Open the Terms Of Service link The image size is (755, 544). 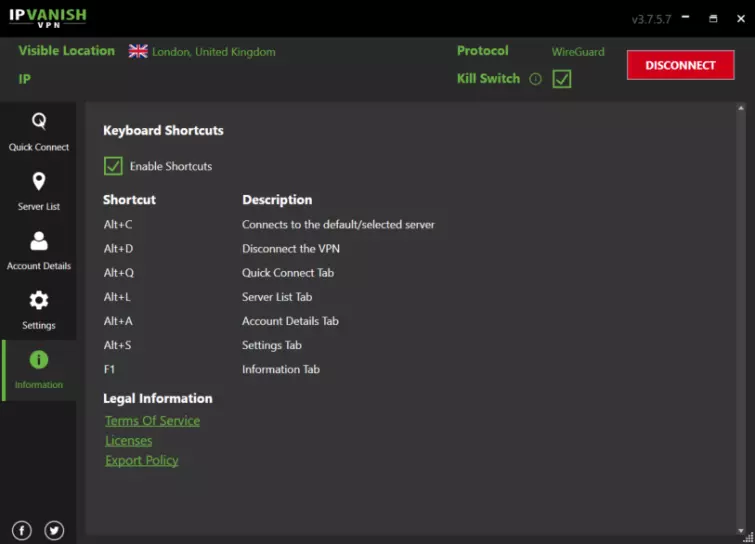point(152,421)
